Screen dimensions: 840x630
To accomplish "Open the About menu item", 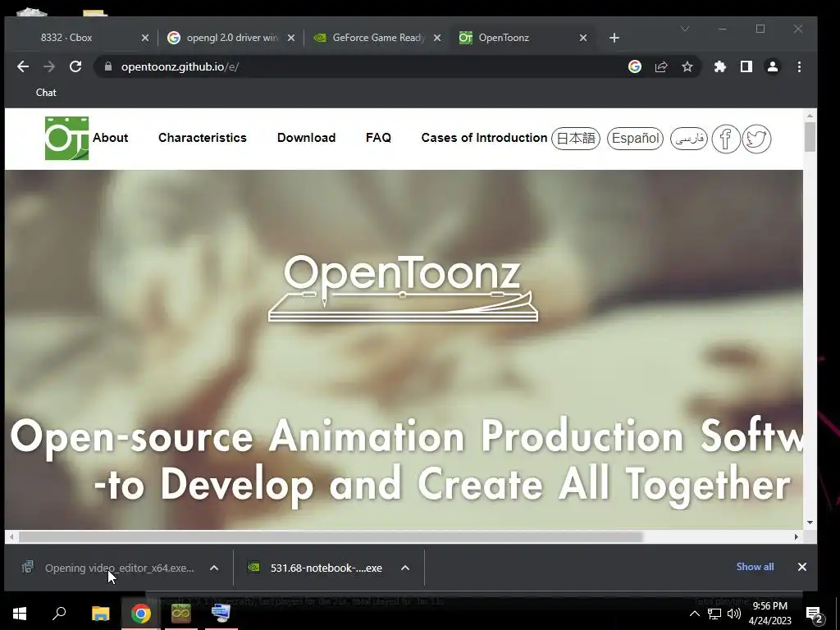I will pyautogui.click(x=111, y=138).
